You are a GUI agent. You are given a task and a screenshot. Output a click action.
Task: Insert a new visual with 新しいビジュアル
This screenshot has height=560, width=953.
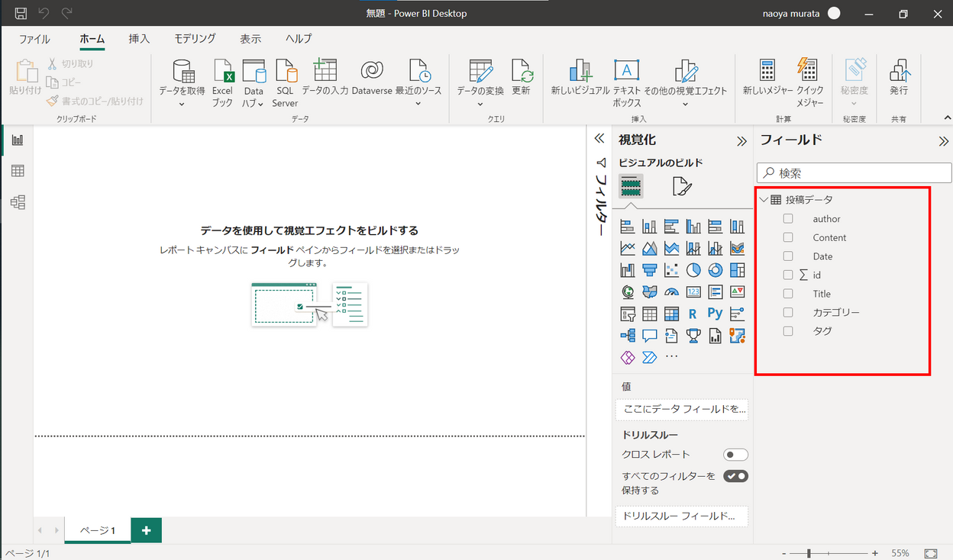tap(580, 78)
